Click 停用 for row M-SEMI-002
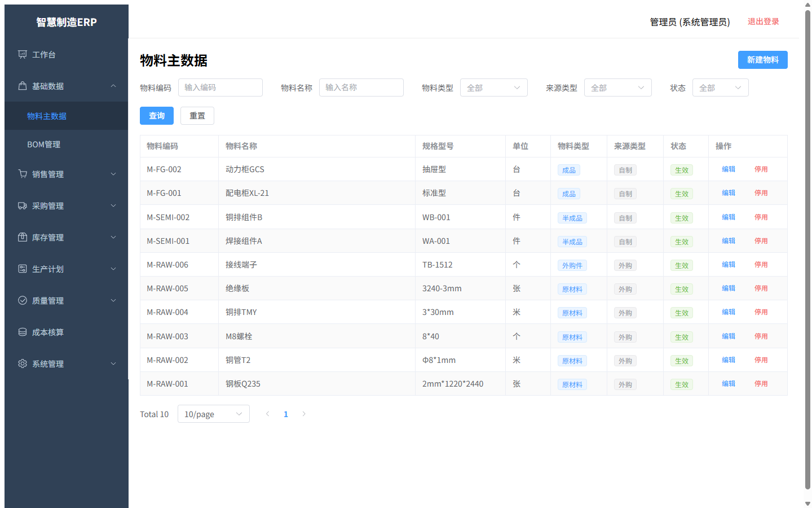812x508 pixels. (761, 217)
